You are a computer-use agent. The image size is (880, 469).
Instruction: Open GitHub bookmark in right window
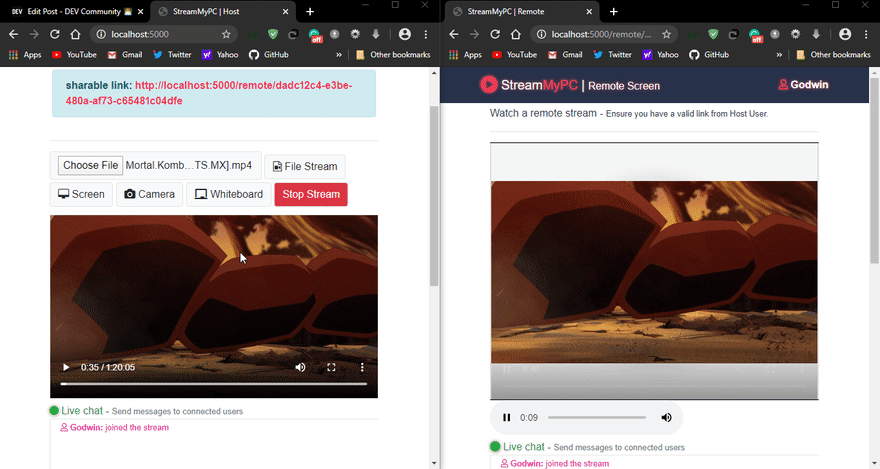(x=709, y=54)
